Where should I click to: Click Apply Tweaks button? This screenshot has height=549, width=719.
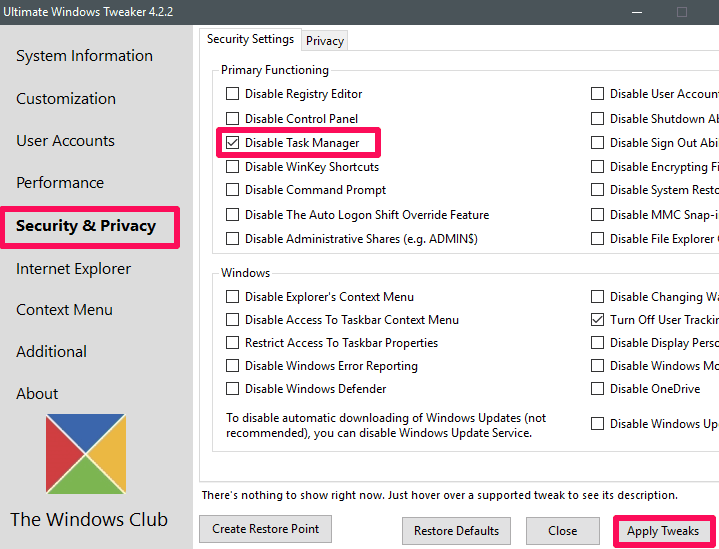pyautogui.click(x=663, y=531)
